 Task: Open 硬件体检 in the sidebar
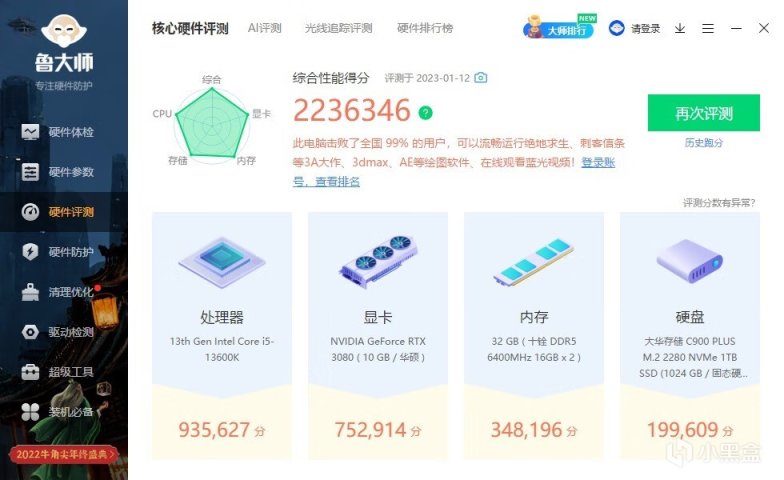[x=58, y=132]
